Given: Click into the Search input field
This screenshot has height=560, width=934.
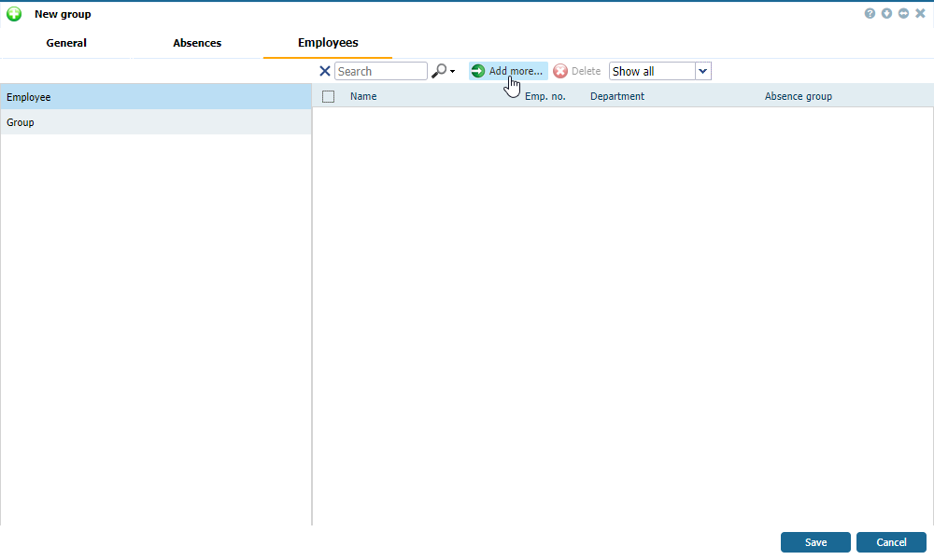Looking at the screenshot, I should coord(380,71).
